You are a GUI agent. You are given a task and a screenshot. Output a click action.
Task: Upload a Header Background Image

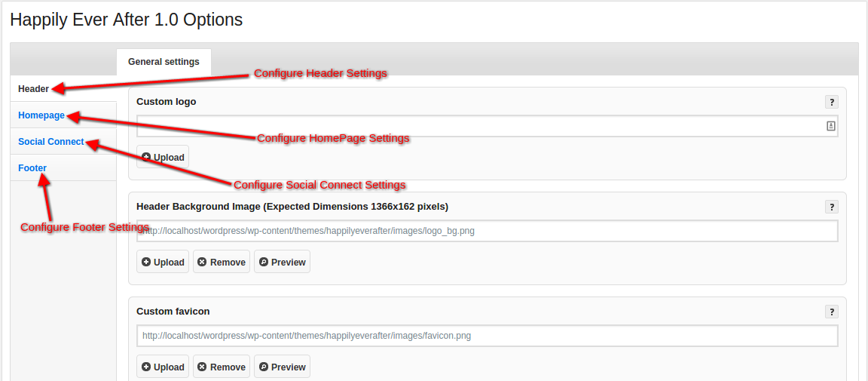point(163,262)
